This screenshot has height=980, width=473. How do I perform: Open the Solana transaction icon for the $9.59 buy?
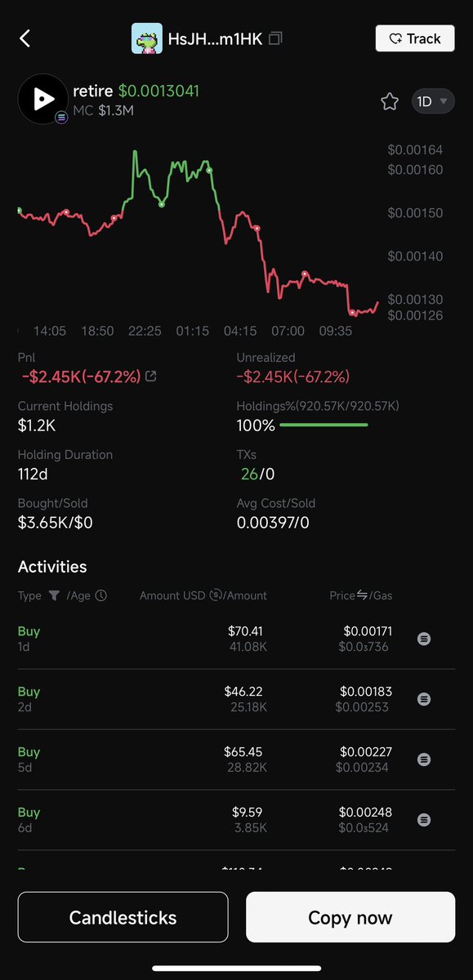click(424, 819)
